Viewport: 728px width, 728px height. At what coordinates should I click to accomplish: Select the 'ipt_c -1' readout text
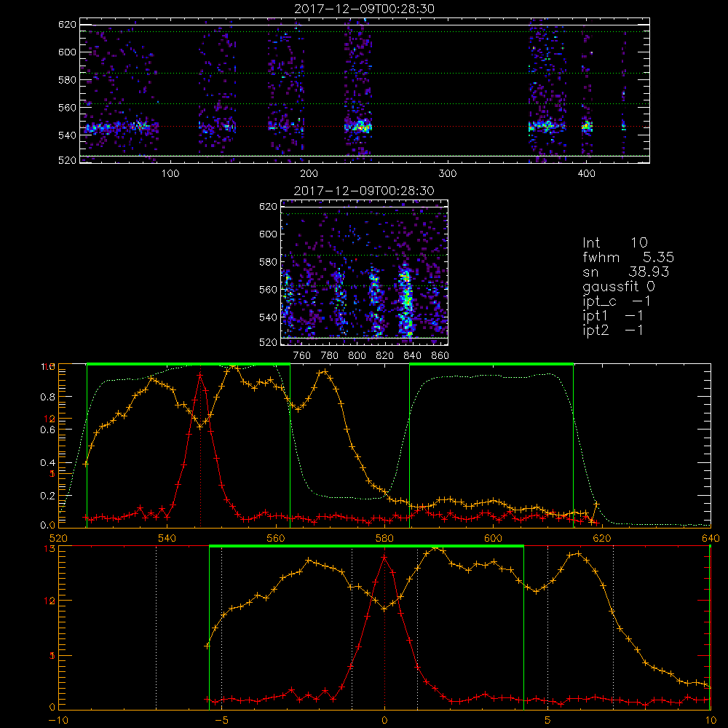click(617, 302)
